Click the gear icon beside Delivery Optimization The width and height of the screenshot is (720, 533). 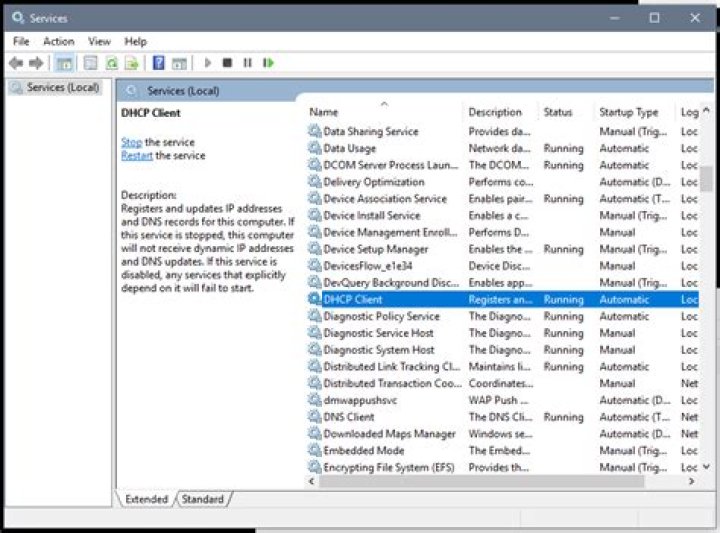pyautogui.click(x=315, y=181)
